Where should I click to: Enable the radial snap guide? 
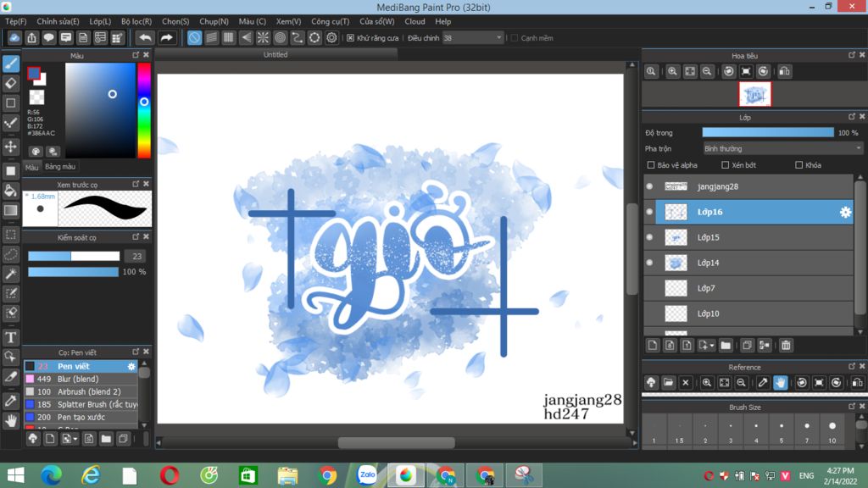point(263,37)
